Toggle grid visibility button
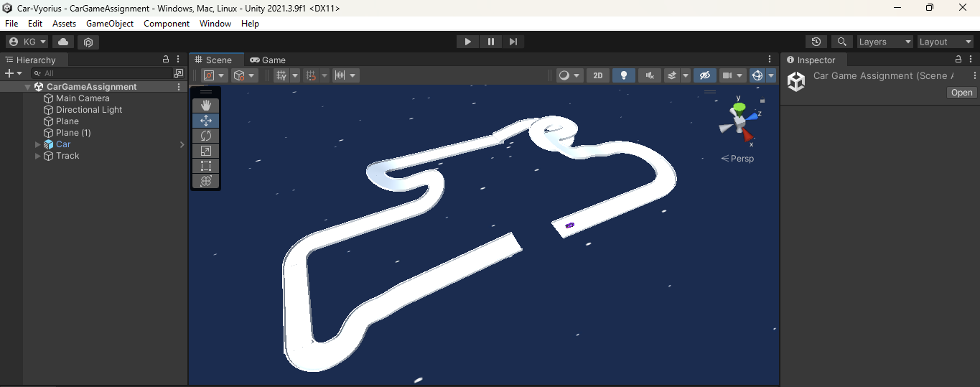Viewport: 980px width, 387px height. [281, 75]
